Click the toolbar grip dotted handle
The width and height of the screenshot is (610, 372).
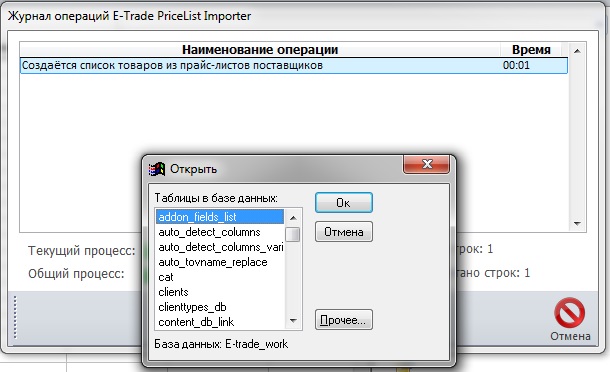click(x=15, y=317)
